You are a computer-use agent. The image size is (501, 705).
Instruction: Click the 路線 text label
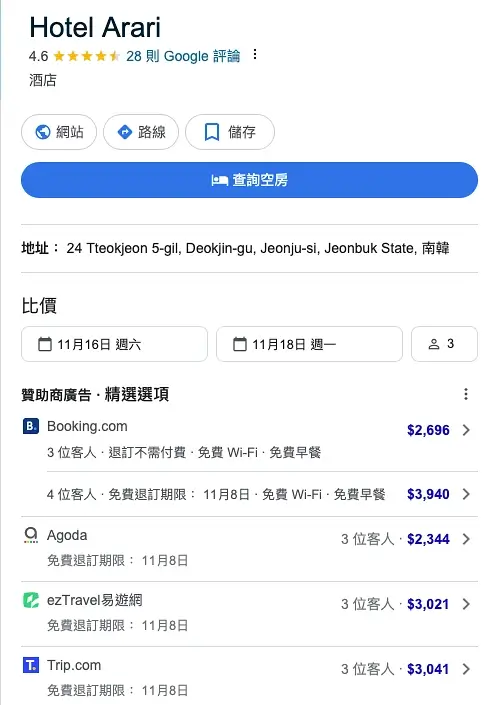click(x=152, y=132)
